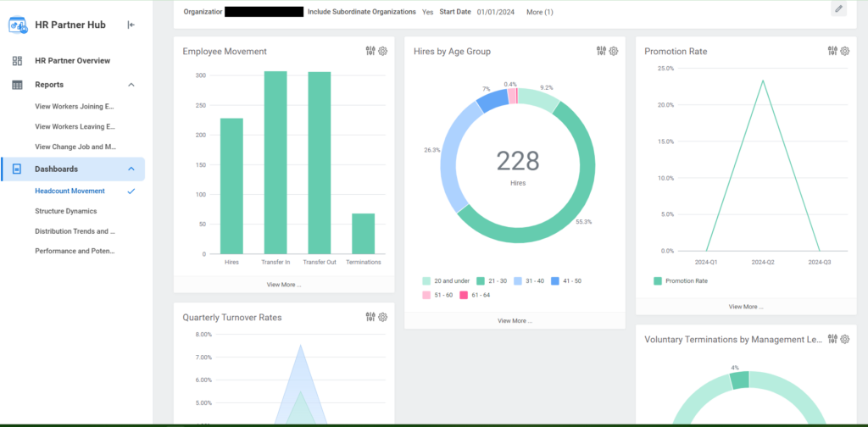Open filter sliders for Promotion Rate

832,51
